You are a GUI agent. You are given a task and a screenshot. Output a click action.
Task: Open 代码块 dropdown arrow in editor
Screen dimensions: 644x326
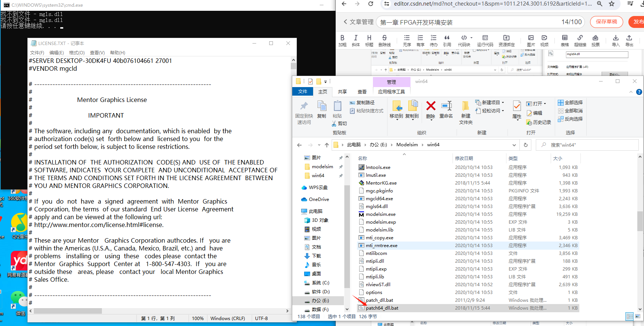471,38
